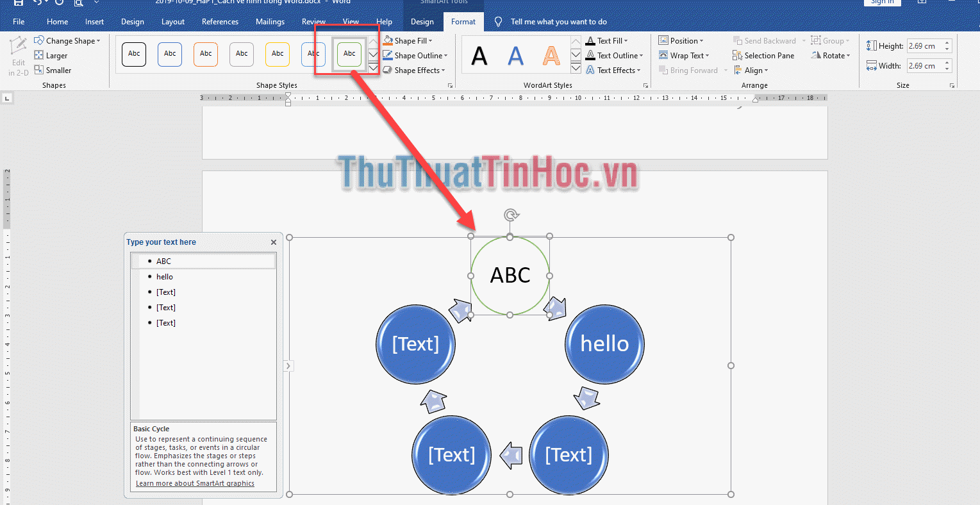Open the Text Outline menu
The image size is (980, 505).
point(615,56)
